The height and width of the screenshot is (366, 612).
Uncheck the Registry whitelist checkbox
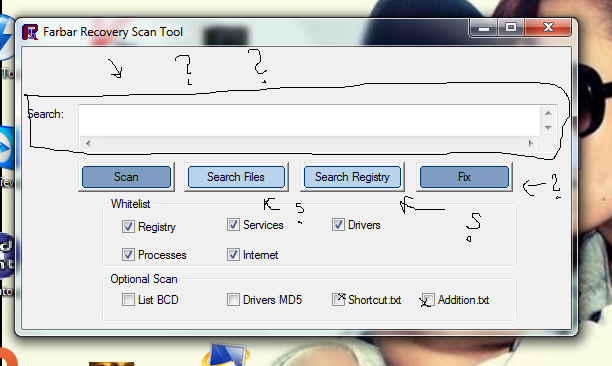pos(128,226)
